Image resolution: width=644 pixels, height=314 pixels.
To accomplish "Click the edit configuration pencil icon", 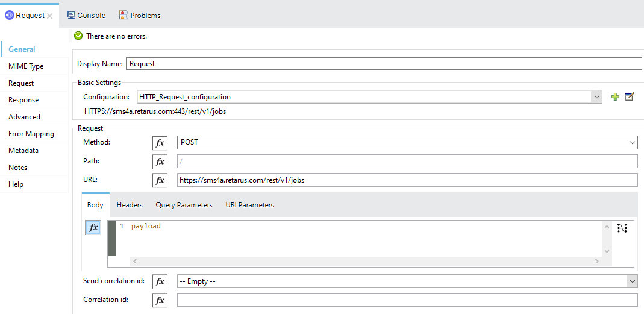I will (x=630, y=97).
